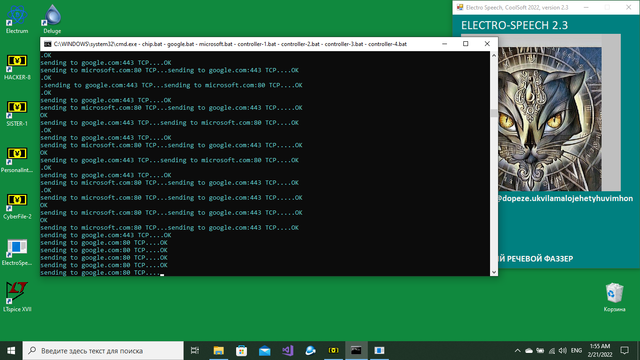Select the PersonalInt... desktop icon

click(x=17, y=160)
